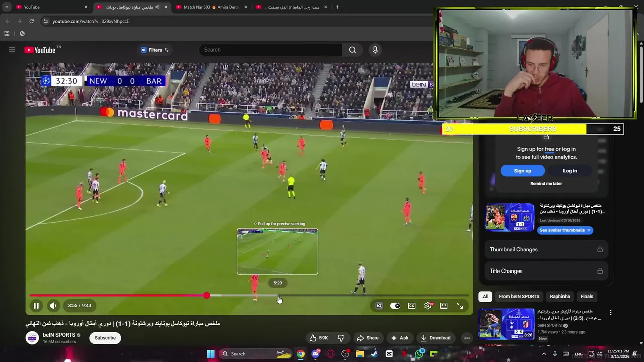644x362 pixels.
Task: Click the Sign up button
Action: click(x=522, y=171)
